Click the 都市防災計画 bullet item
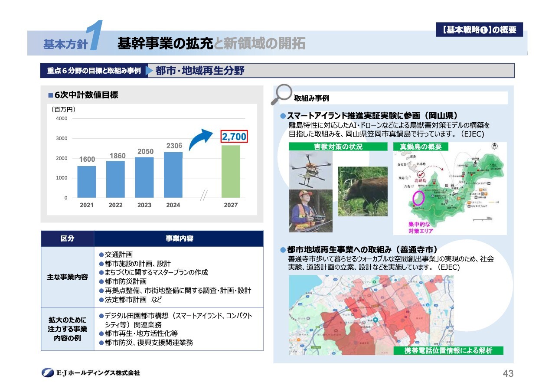This screenshot has height=392, width=555. click(x=123, y=281)
